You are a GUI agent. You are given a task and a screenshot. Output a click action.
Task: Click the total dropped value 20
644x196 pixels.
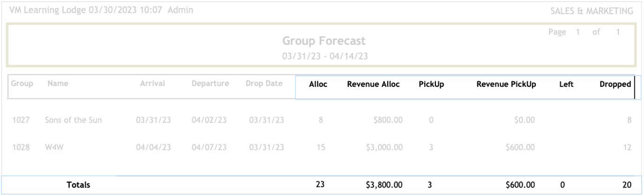tap(627, 185)
